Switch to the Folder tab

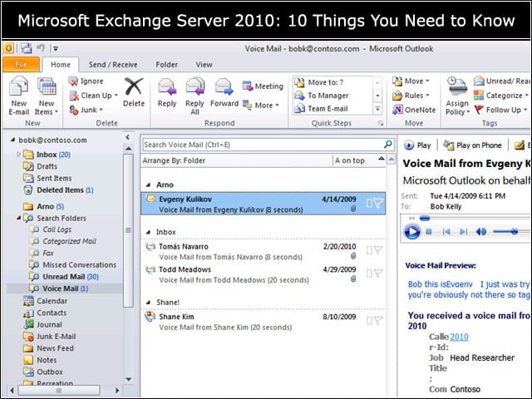pos(166,65)
